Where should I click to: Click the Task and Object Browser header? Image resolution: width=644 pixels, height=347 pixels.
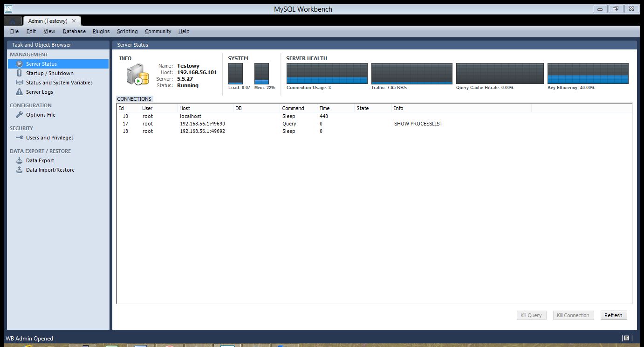[x=41, y=45]
